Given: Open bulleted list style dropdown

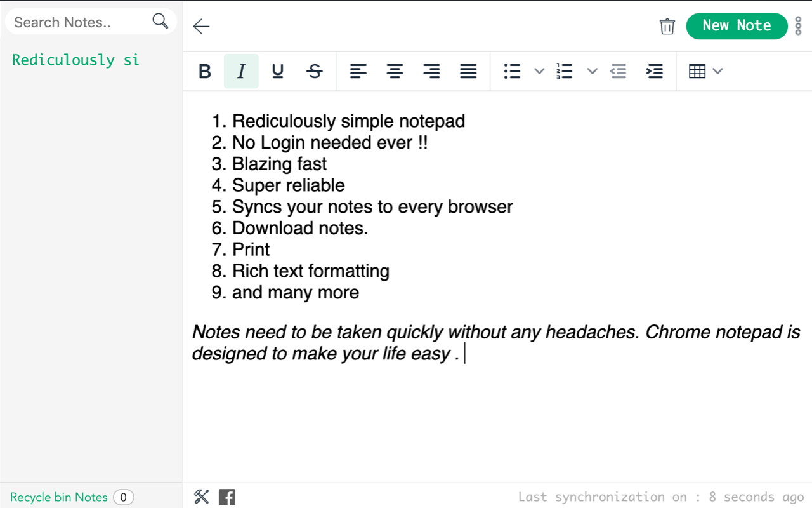Looking at the screenshot, I should coord(539,71).
